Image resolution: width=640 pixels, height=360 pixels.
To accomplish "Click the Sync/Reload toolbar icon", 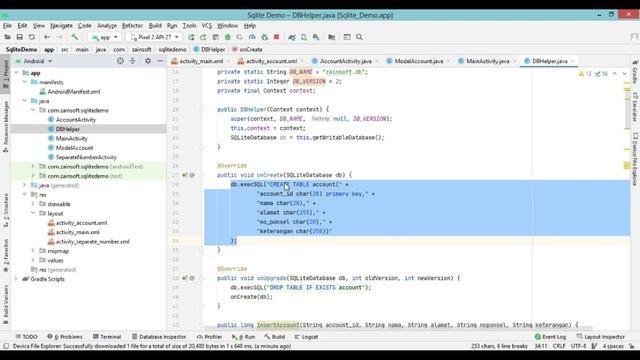I will tap(31, 37).
